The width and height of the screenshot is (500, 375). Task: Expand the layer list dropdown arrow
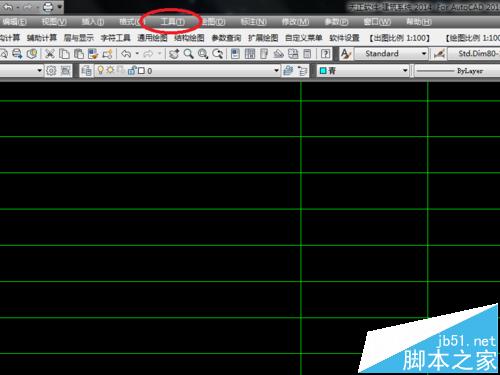click(276, 71)
